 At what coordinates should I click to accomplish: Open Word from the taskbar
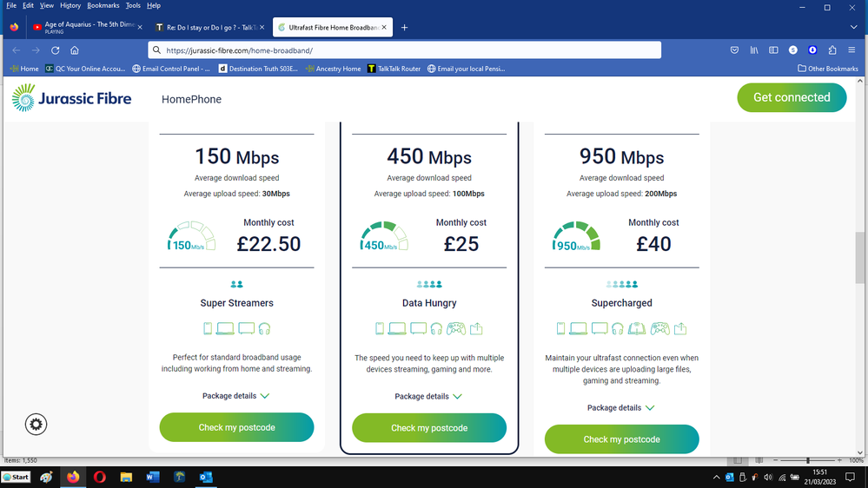153,477
